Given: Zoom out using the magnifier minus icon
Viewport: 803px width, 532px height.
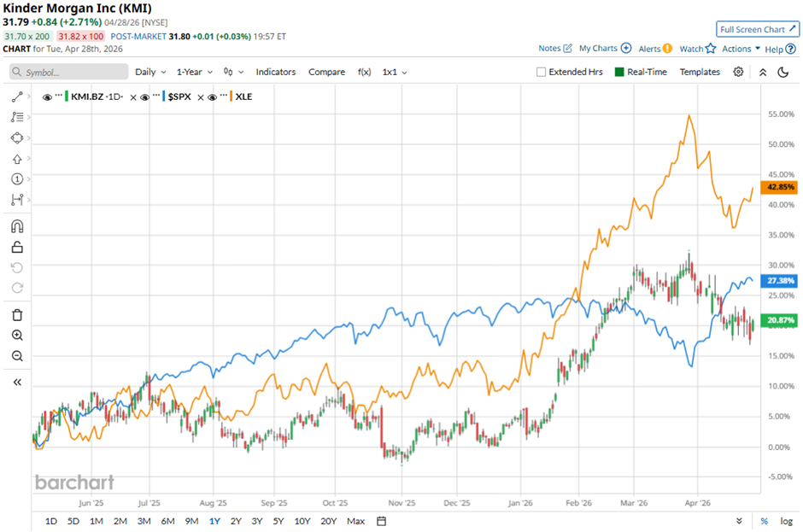Looking at the screenshot, I should pos(17,356).
